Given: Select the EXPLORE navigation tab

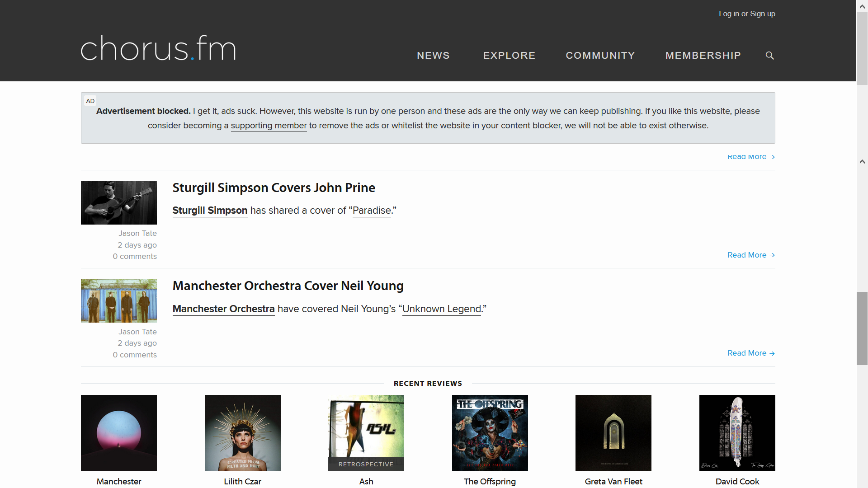Looking at the screenshot, I should (x=509, y=55).
